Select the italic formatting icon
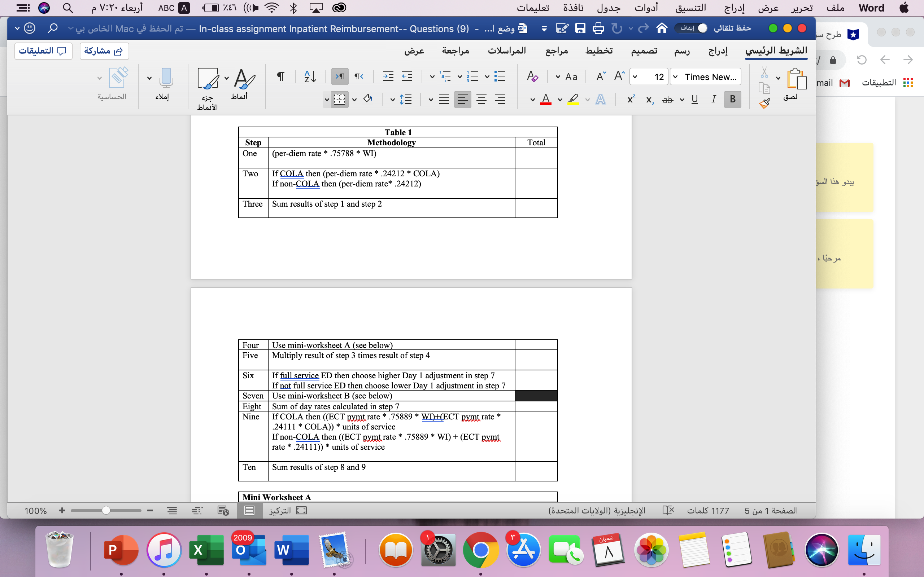The width and height of the screenshot is (924, 577). point(713,99)
